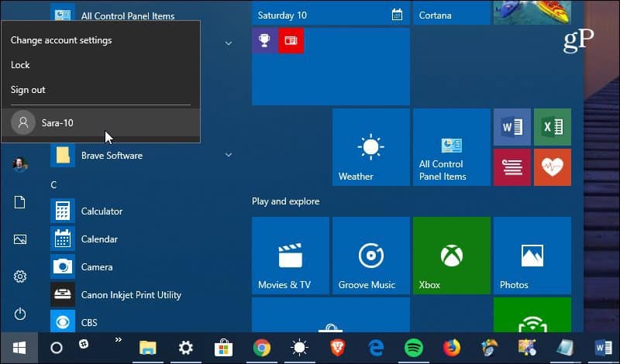Open Brave browser from the taskbar
The width and height of the screenshot is (620, 364).
337,348
